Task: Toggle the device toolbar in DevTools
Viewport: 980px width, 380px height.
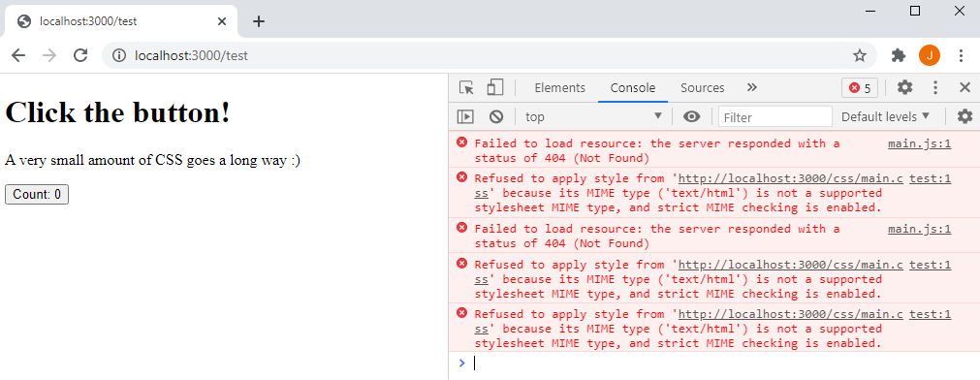Action: (495, 88)
